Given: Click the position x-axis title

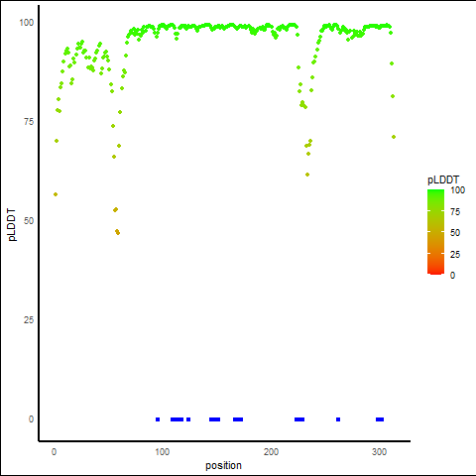Looking at the screenshot, I should [223, 465].
